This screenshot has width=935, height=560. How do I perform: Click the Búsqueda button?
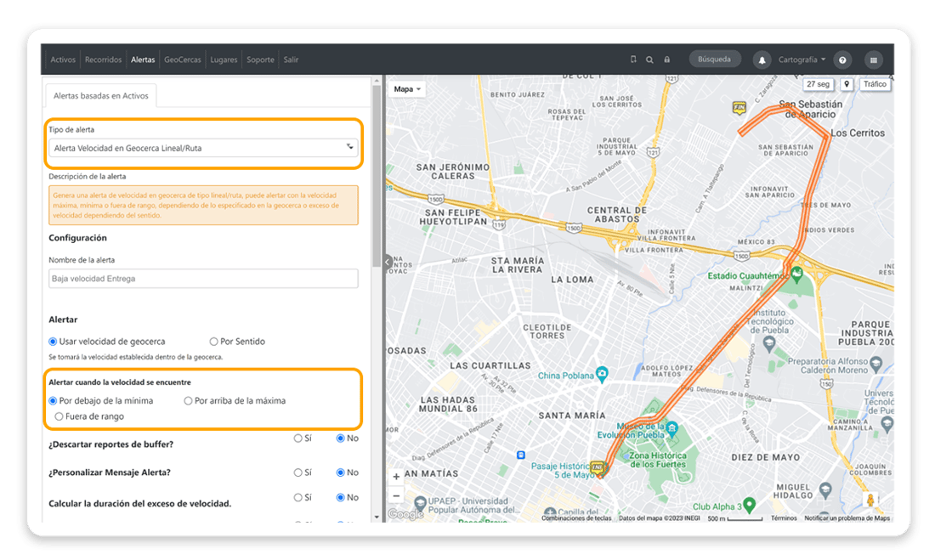pyautogui.click(x=714, y=59)
